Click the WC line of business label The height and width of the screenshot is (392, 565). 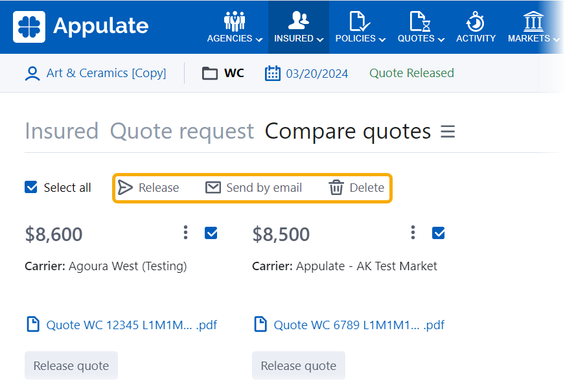234,73
